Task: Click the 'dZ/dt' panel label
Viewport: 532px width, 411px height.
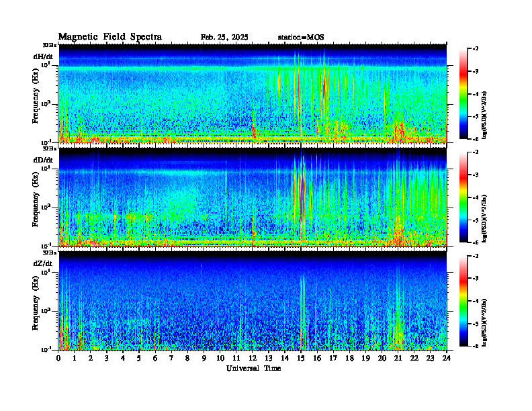Action: [43, 263]
